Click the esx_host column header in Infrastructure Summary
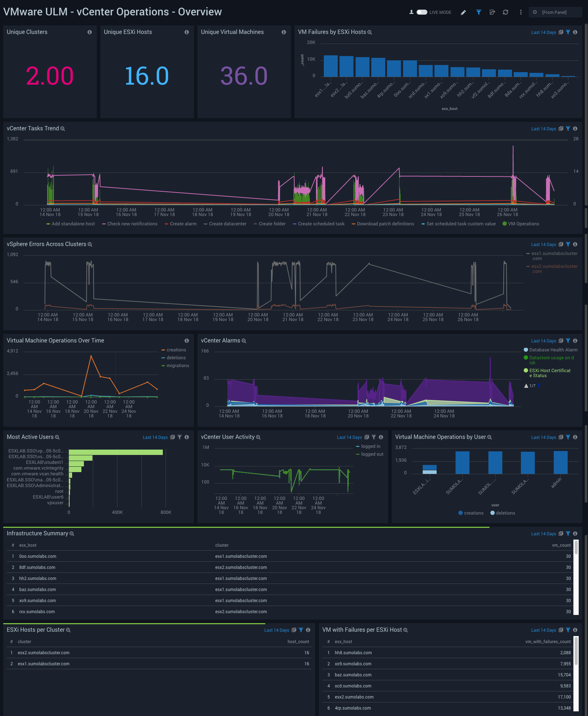This screenshot has width=588, height=716. click(x=28, y=545)
